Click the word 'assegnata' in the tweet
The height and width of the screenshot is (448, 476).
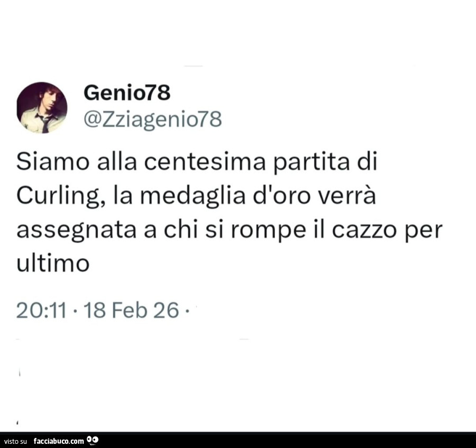[77, 231]
